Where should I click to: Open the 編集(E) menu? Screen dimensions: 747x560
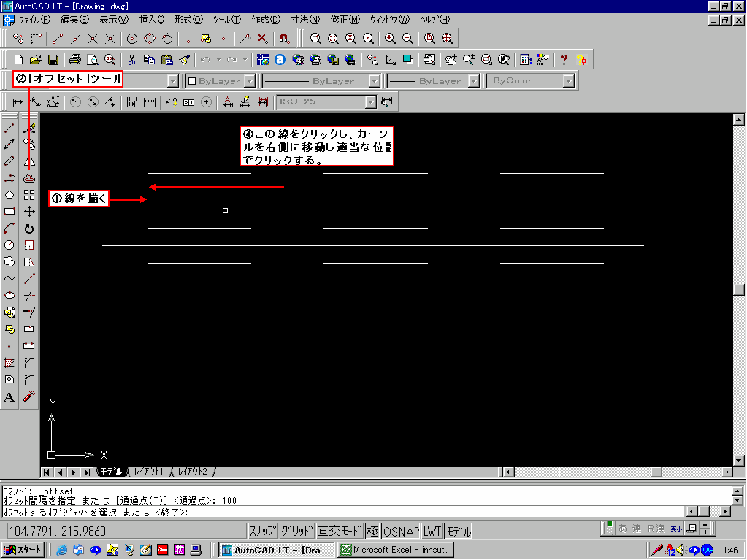(x=74, y=20)
